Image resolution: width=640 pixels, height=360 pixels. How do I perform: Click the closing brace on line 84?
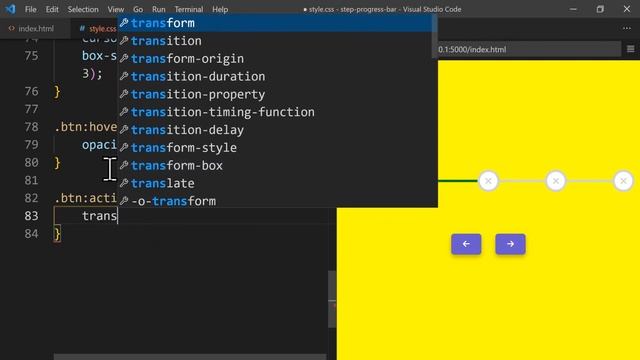click(x=58, y=234)
